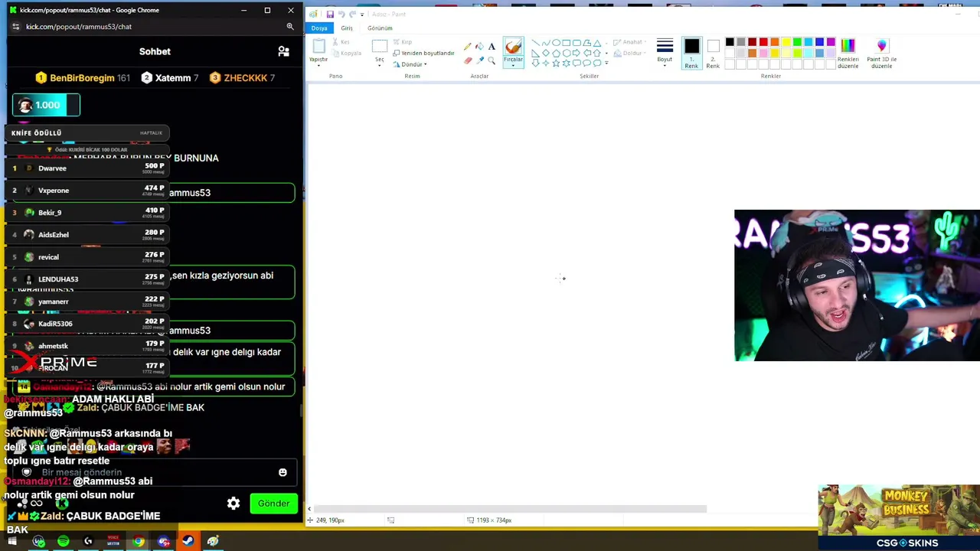Image resolution: width=980 pixels, height=551 pixels.
Task: Pick the black palette swatch
Action: 730,42
